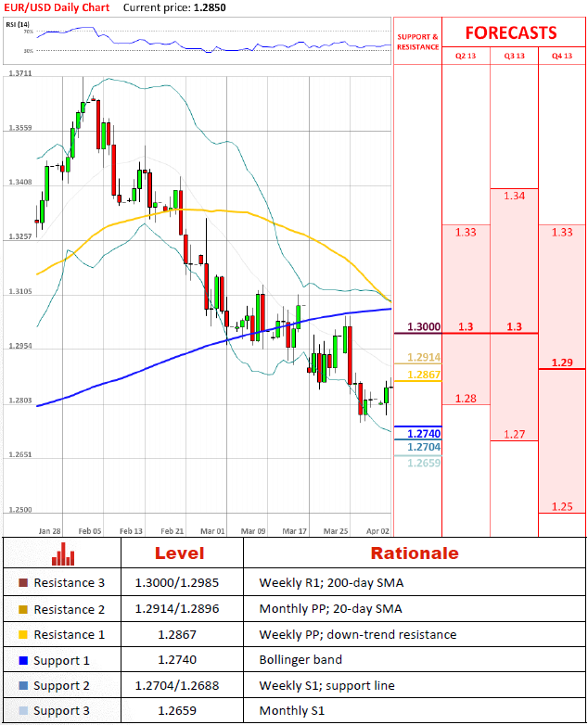Click the 1.34 forecast in Q3 13
Image resolution: width=588 pixels, height=725 pixels.
pos(514,196)
